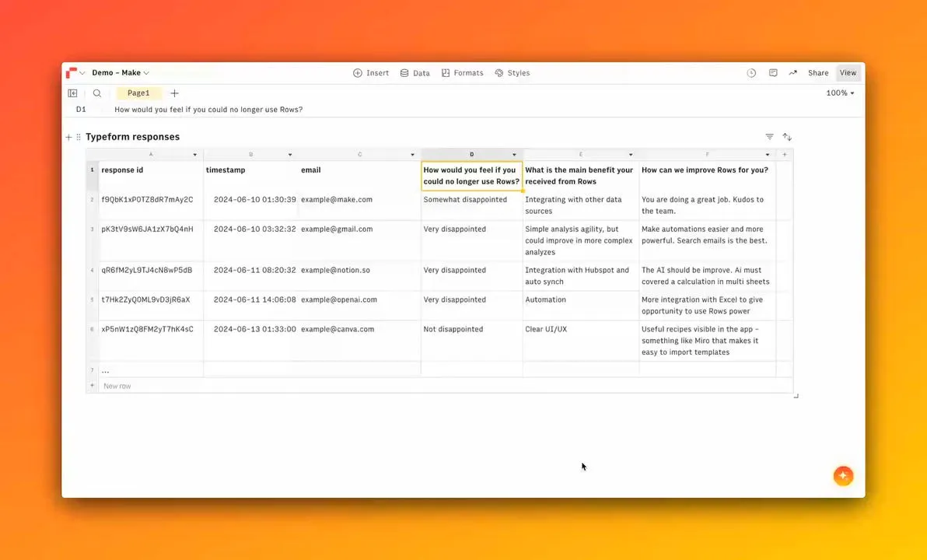Toggle the sidebar panel icon
Viewport: 927px width, 560px height.
pos(73,93)
